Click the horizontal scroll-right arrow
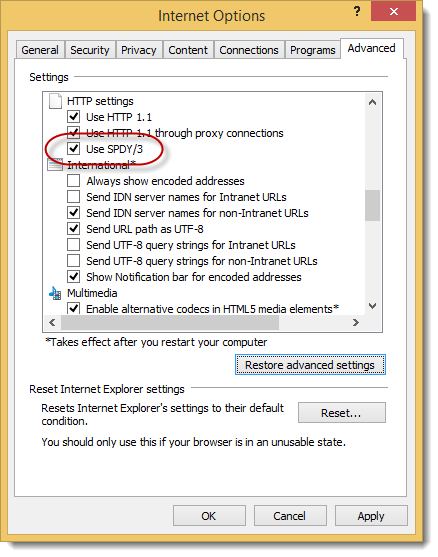The height and width of the screenshot is (557, 438). coord(356,323)
